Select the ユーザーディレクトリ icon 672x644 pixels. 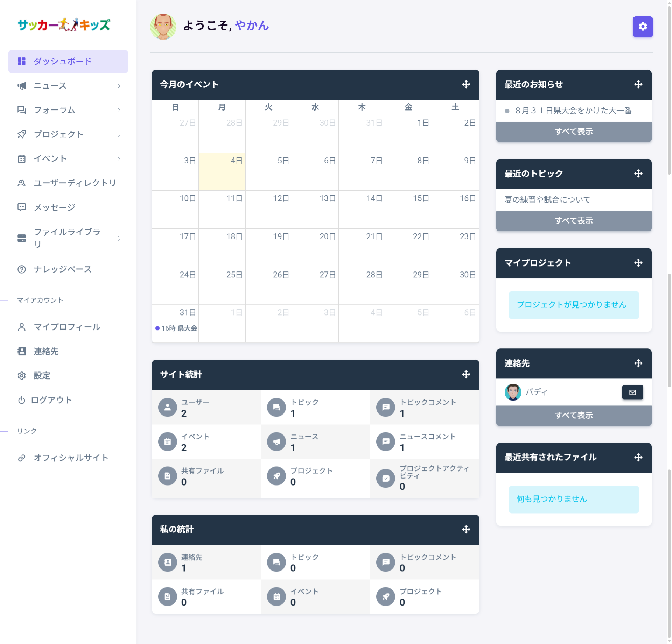click(x=22, y=183)
